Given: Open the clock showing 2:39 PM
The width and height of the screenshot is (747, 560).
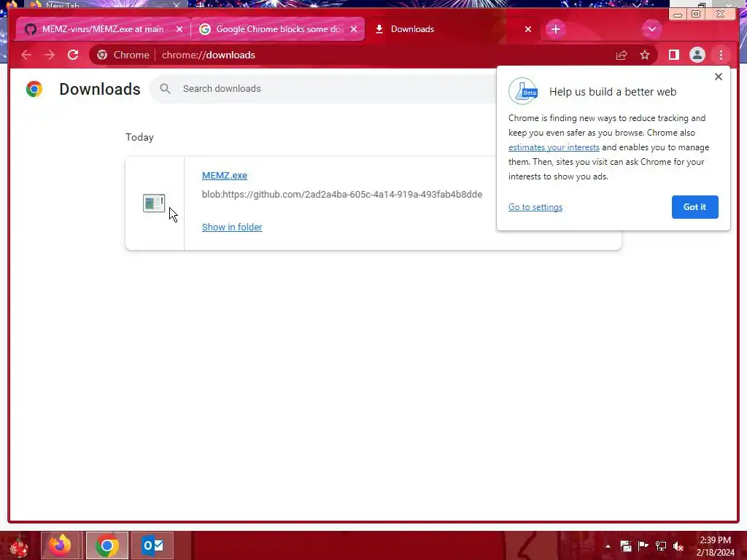Looking at the screenshot, I should [715, 546].
